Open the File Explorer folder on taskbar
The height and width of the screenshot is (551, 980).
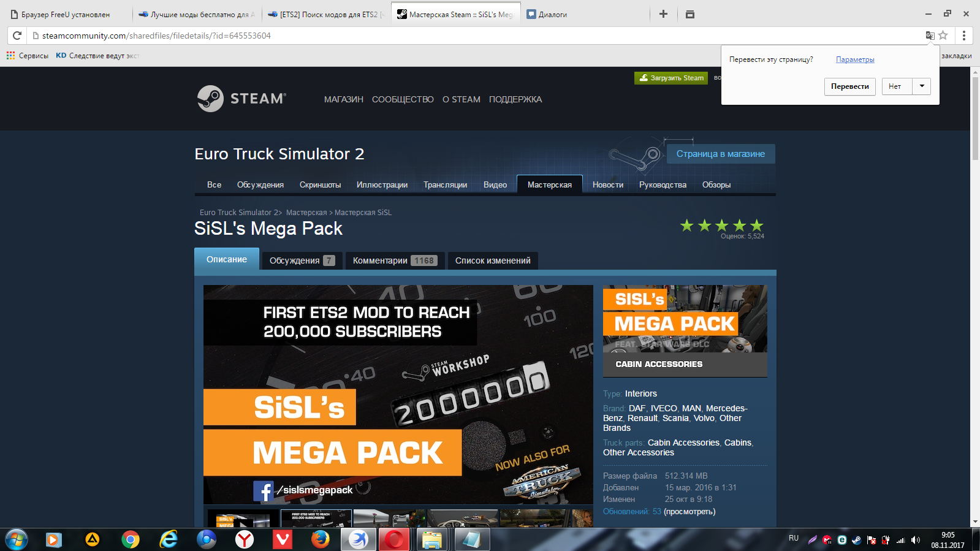click(x=432, y=539)
